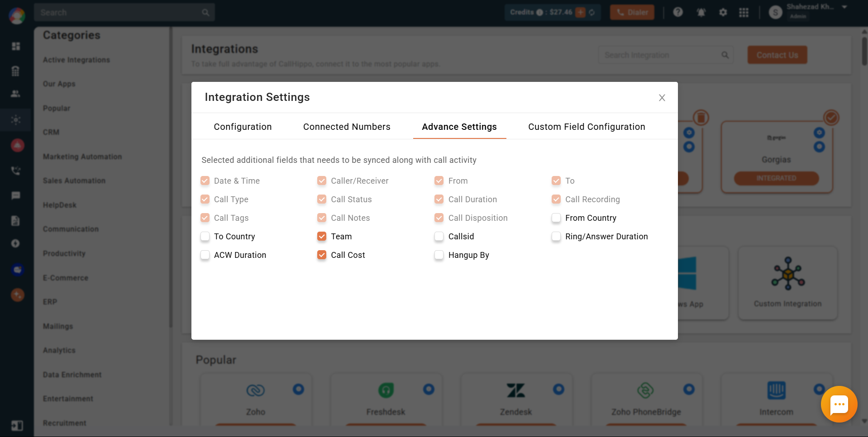Click the Gorgias INTEGRATED button
This screenshot has width=868, height=437.
[x=776, y=178]
